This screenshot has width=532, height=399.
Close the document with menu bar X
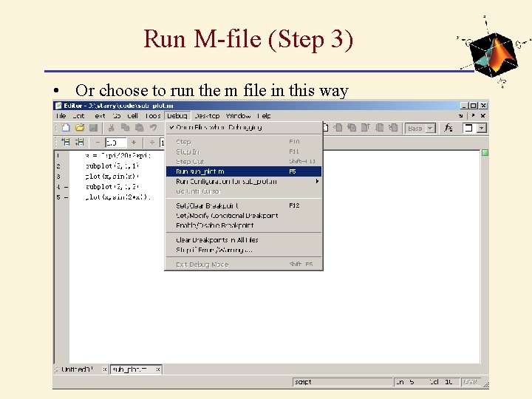coord(483,116)
